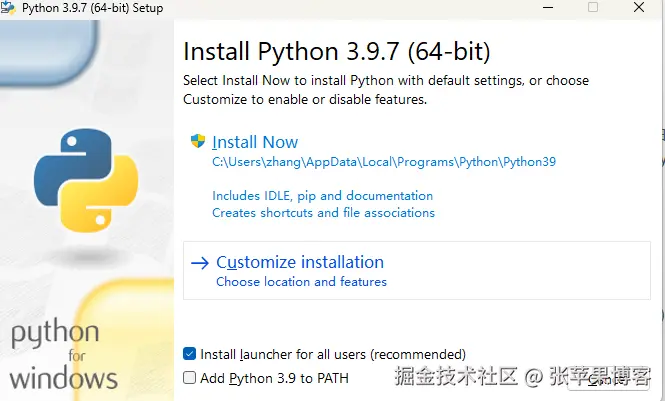
Task: Click the arrow icon next to Customize installation
Action: [x=200, y=263]
